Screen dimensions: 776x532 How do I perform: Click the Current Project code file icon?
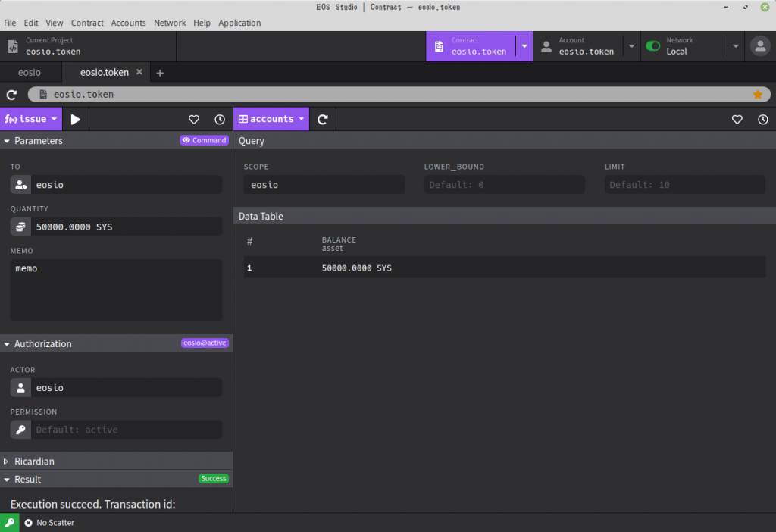point(13,46)
